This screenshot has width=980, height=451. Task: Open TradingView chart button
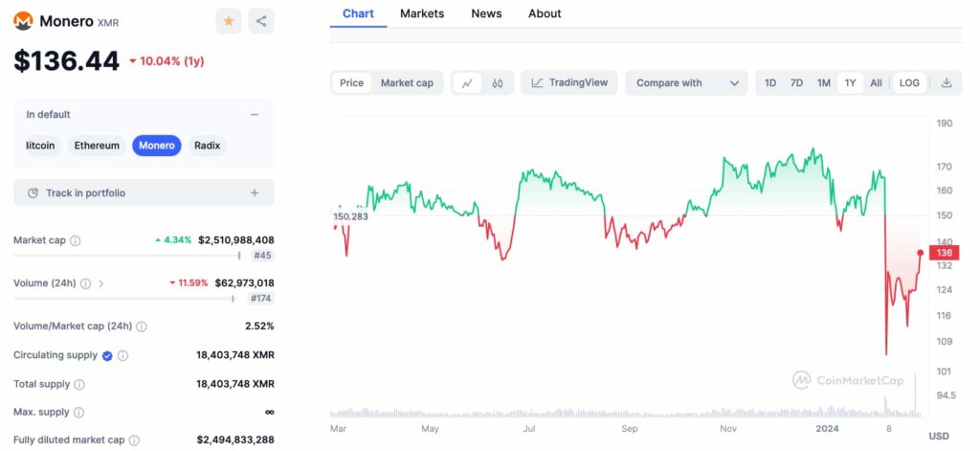(x=568, y=83)
